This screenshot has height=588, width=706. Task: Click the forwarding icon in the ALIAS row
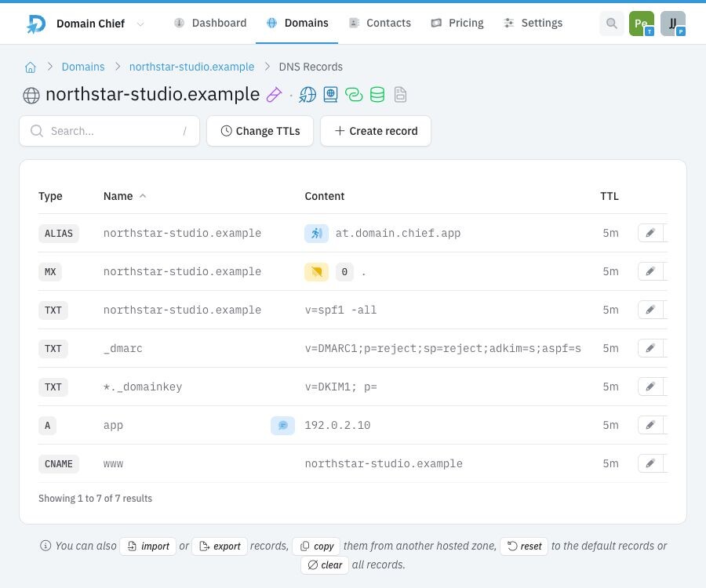click(x=317, y=234)
